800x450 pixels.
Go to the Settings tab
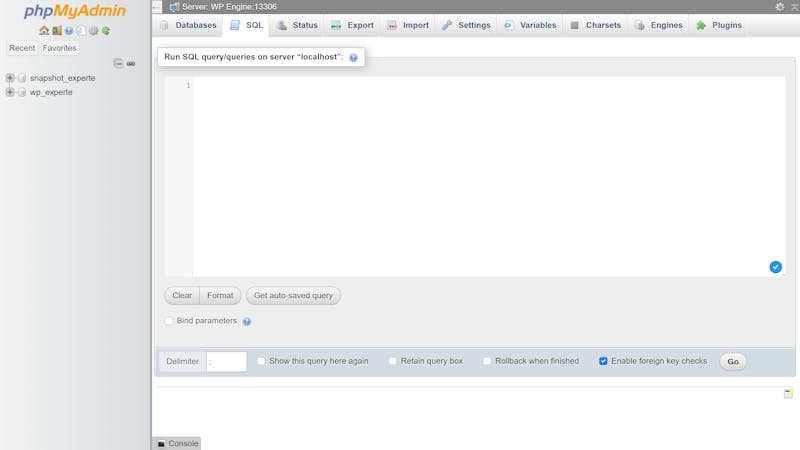tap(466, 26)
